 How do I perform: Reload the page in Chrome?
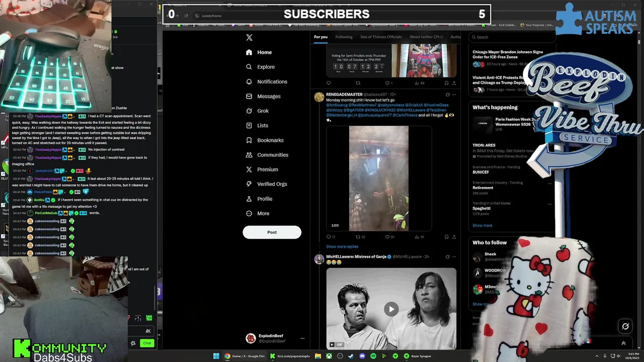click(186, 16)
